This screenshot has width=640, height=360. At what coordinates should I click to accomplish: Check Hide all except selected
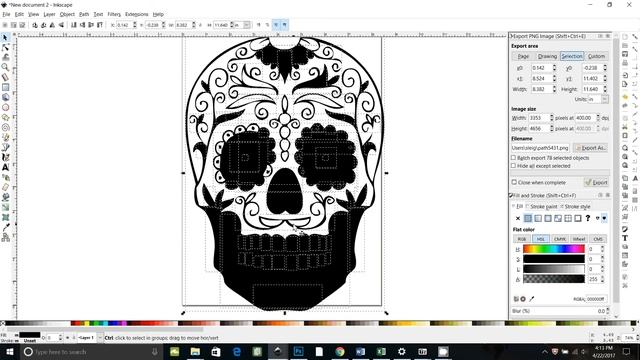[x=513, y=166]
